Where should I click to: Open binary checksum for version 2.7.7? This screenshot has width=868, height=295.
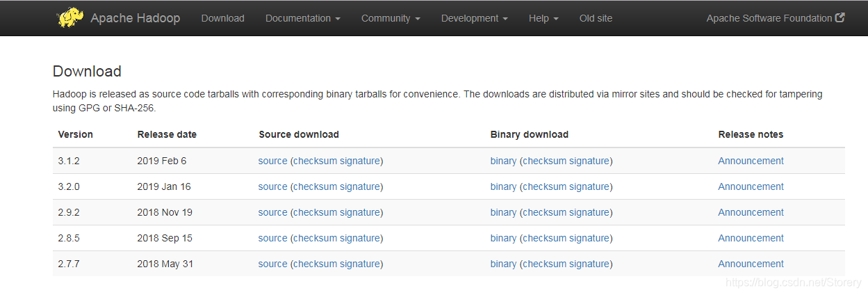click(x=545, y=264)
